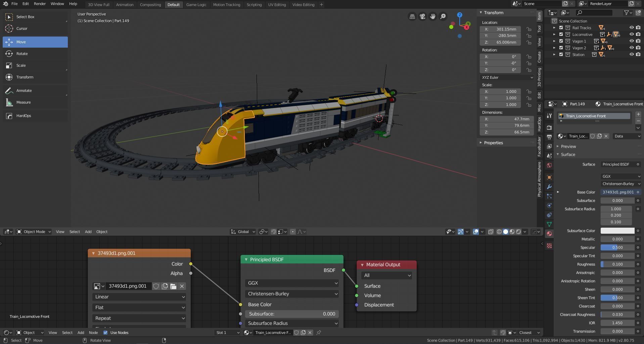644x344 pixels.
Task: Uncheck the Station collection checkbox
Action: pyautogui.click(x=561, y=55)
